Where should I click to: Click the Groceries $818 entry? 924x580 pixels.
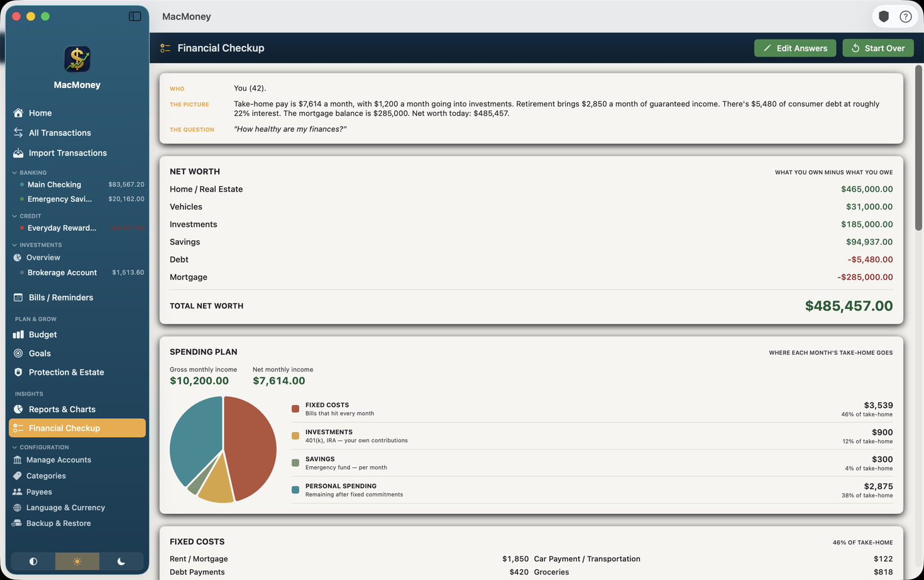tap(713, 572)
